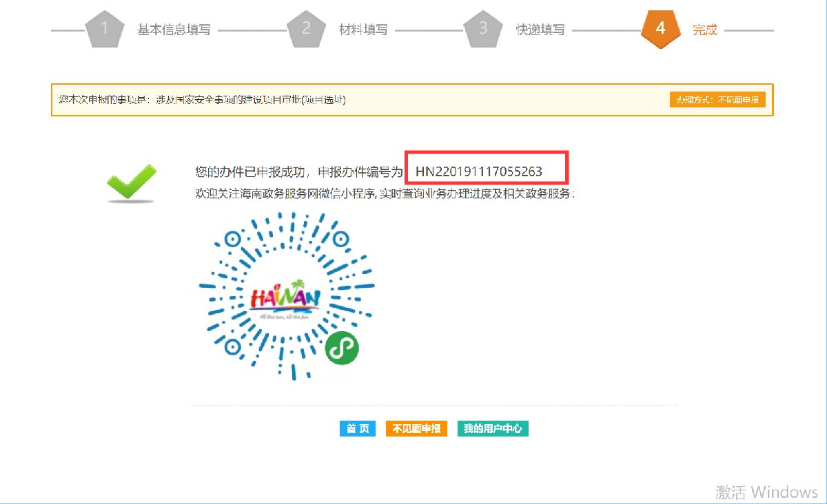Click the HAiNAN logo in QR code

[285, 298]
